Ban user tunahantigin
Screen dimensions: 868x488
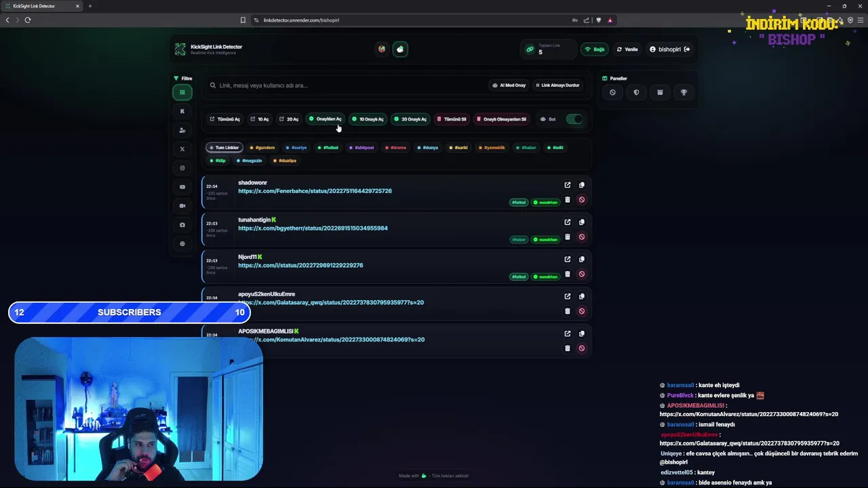point(582,237)
